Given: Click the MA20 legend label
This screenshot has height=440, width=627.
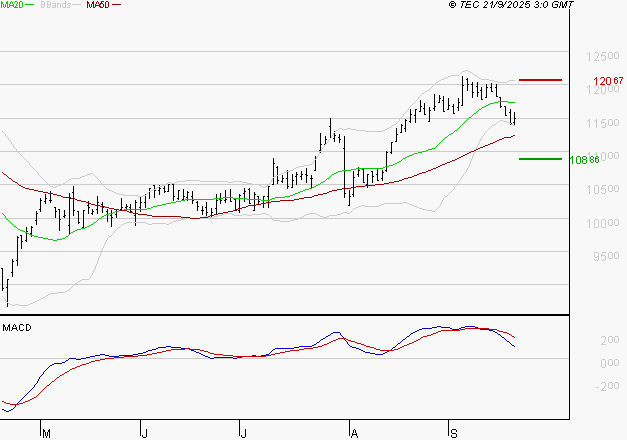Looking at the screenshot, I should coord(12,5).
